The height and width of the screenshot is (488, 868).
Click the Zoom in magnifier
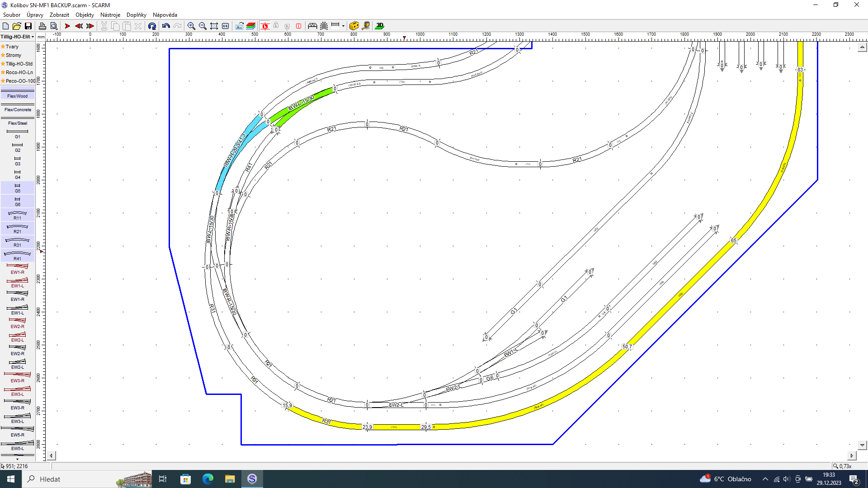[x=191, y=26]
